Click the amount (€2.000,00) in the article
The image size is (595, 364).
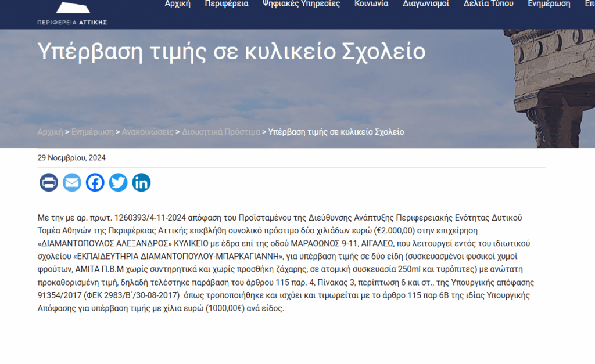pyautogui.click(x=395, y=230)
